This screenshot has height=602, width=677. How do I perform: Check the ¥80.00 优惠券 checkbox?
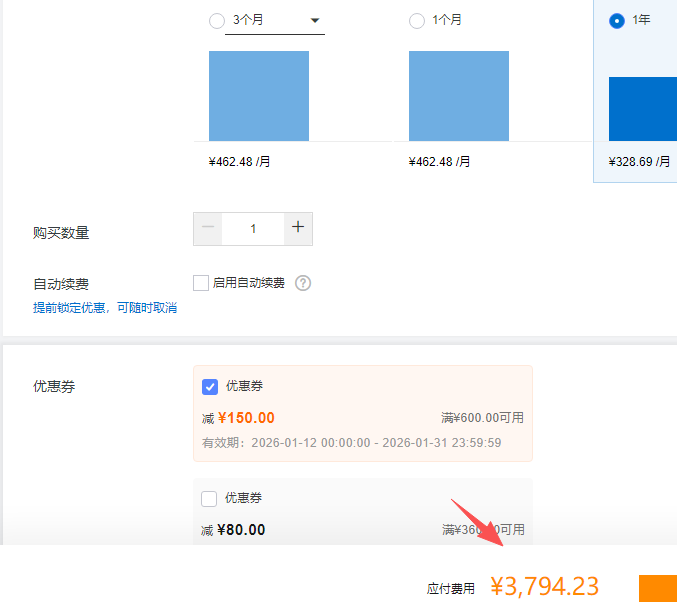click(x=209, y=498)
